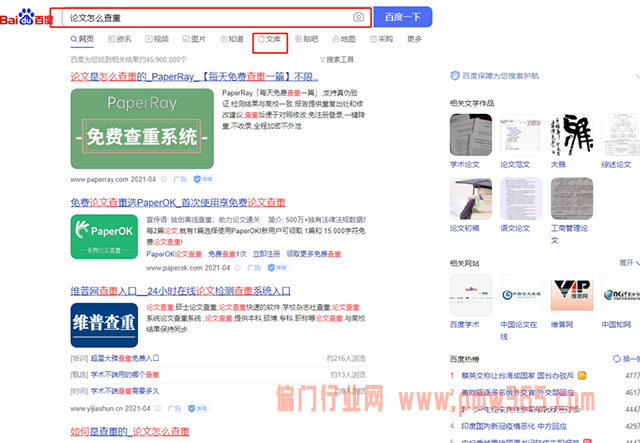Open the 图片 tab
Screen dimensions: 640x443
coord(194,39)
